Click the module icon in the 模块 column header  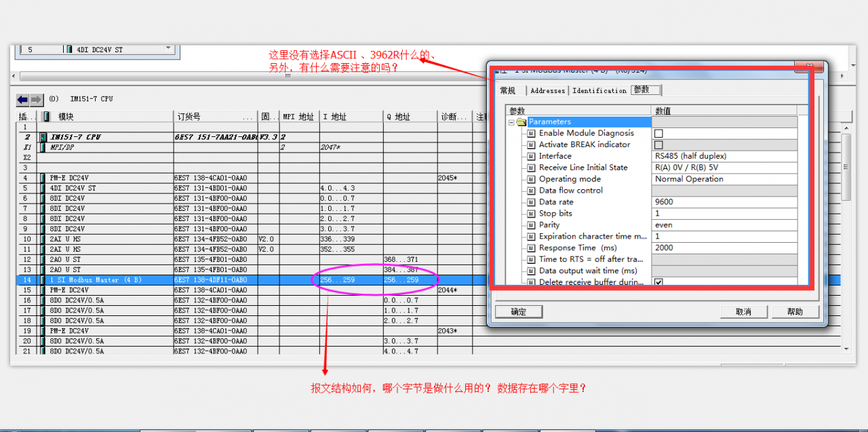click(46, 117)
